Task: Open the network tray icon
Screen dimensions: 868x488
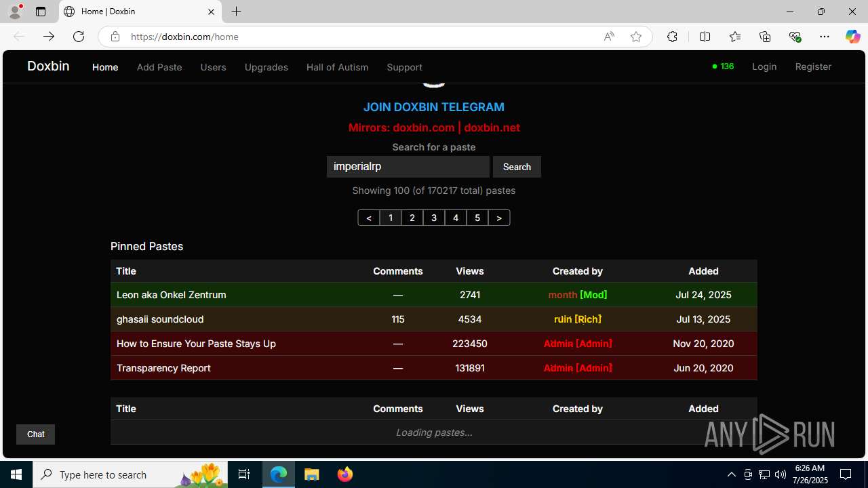Action: (764, 474)
